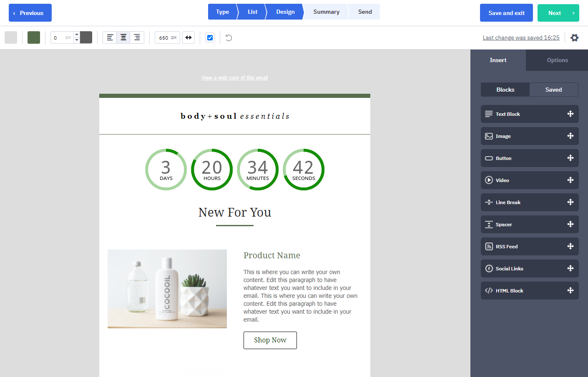The width and height of the screenshot is (588, 377).
Task: Select center alignment toggle
Action: tap(123, 37)
